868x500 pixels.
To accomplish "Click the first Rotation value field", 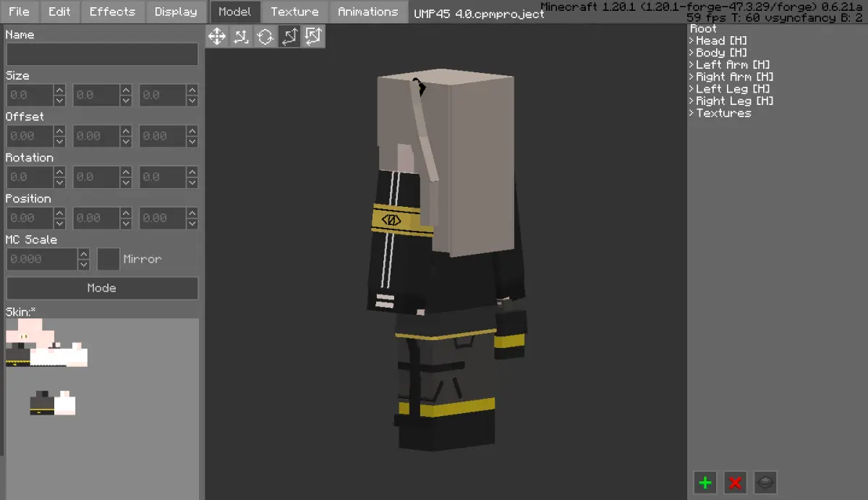I will tap(30, 177).
